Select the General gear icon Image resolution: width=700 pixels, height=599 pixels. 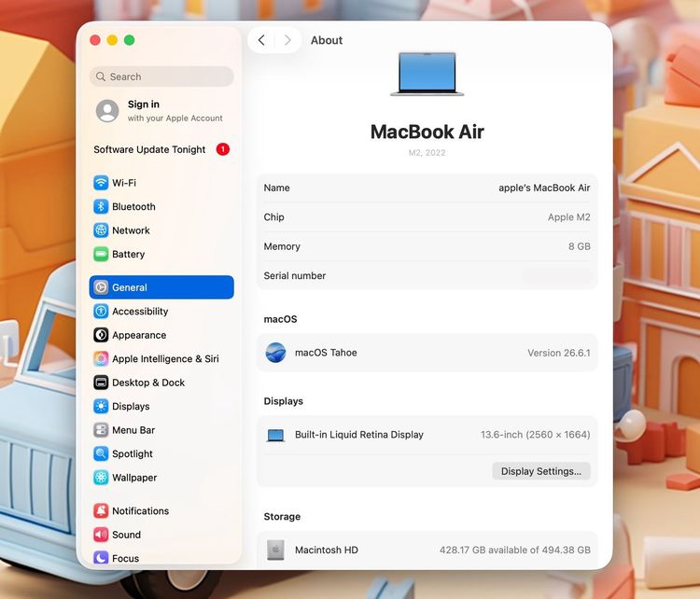(x=101, y=287)
